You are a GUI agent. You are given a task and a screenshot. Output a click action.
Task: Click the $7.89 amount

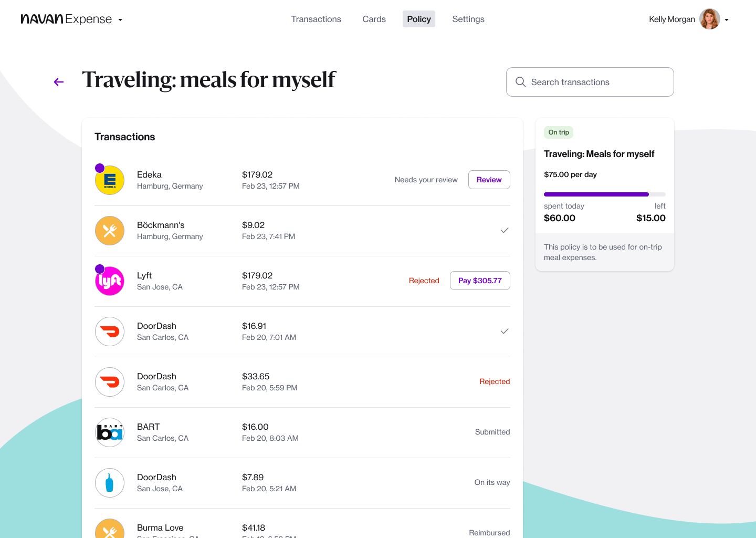(253, 477)
